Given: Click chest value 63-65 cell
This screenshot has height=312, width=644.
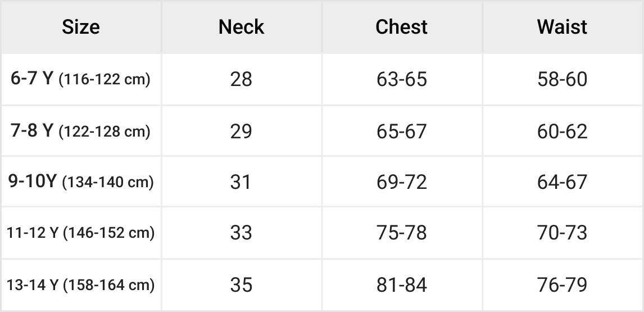Looking at the screenshot, I should (401, 79).
